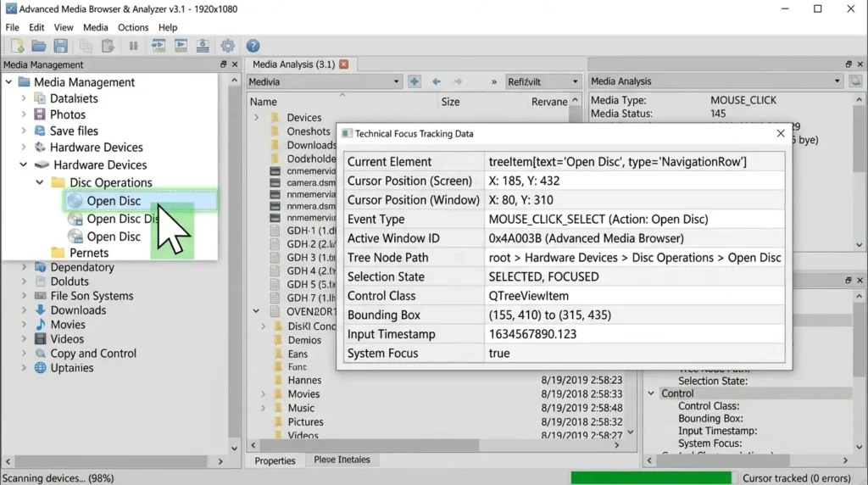The height and width of the screenshot is (485, 868).
Task: Close the Technical Focus Tracking Data dialog
Action: [781, 133]
